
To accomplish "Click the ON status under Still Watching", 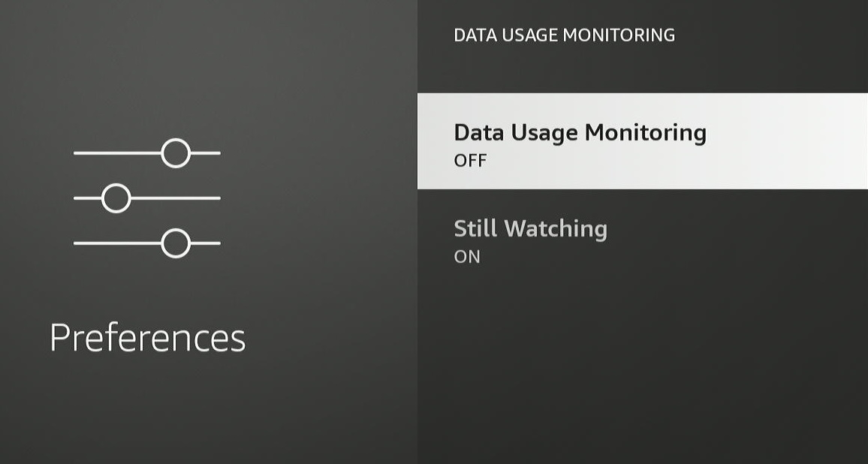I will coord(466,257).
